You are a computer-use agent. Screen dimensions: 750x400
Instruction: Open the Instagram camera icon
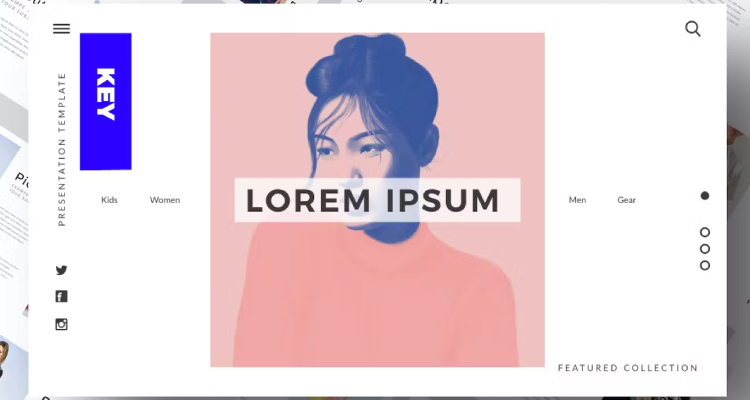(61, 324)
